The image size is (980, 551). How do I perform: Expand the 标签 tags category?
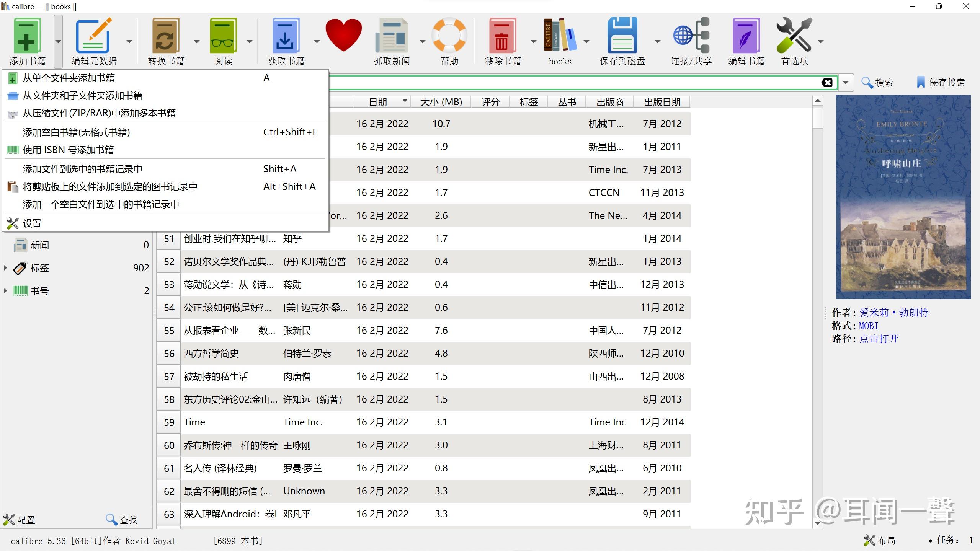5,268
